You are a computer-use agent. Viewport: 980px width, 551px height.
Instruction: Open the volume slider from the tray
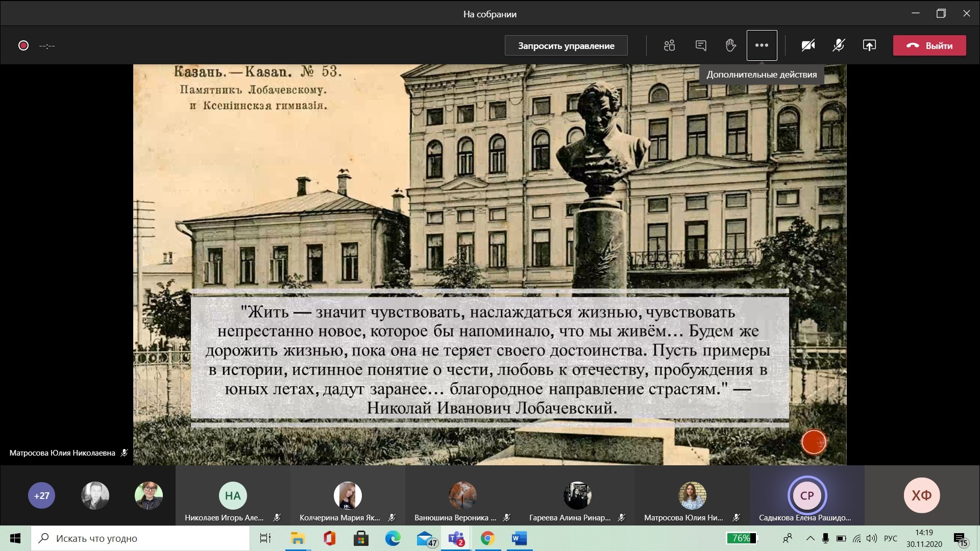pyautogui.click(x=872, y=538)
